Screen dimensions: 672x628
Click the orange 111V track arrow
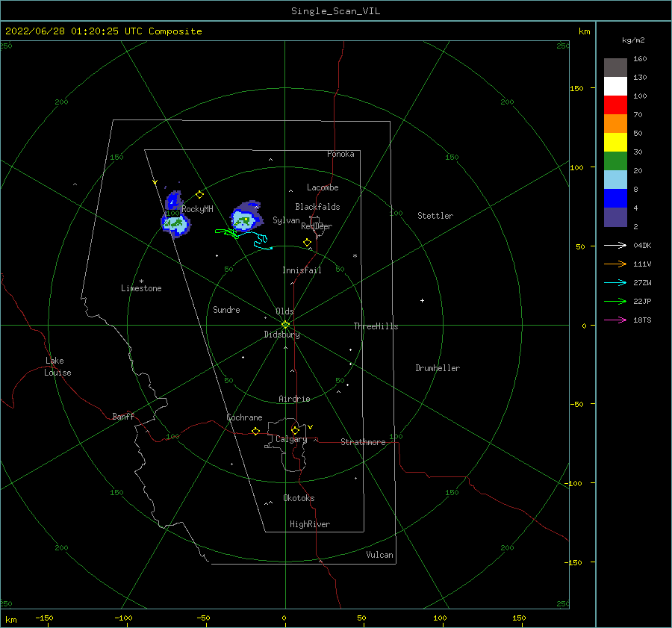pyautogui.click(x=615, y=264)
